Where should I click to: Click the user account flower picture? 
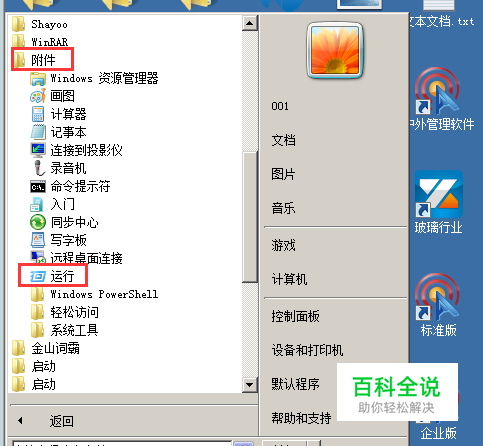point(335,50)
